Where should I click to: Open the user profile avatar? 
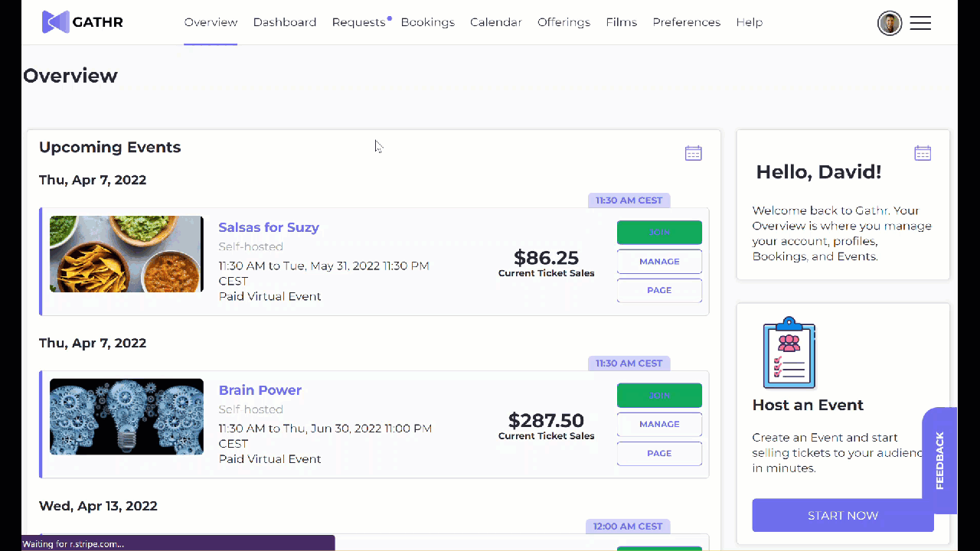tap(890, 23)
